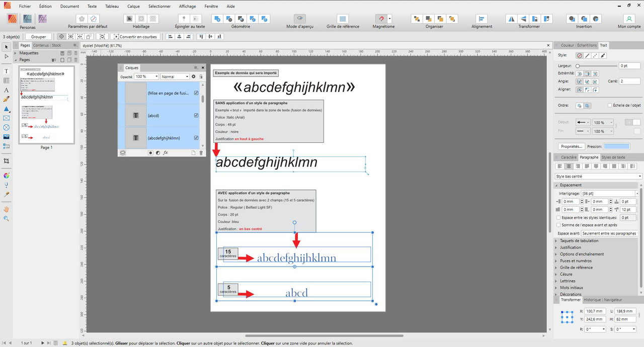The image size is (644, 347).
Task: Expand Taquets de tabulation section
Action: point(557,241)
